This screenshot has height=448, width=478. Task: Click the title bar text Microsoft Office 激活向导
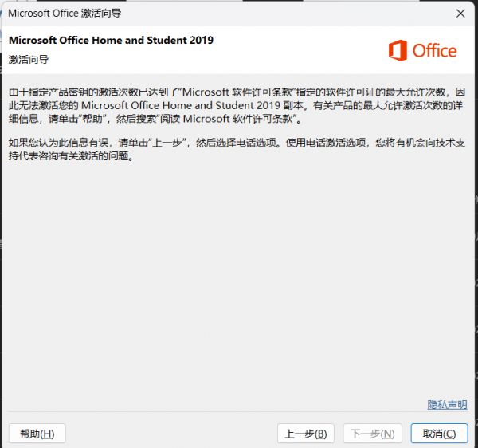click(65, 14)
